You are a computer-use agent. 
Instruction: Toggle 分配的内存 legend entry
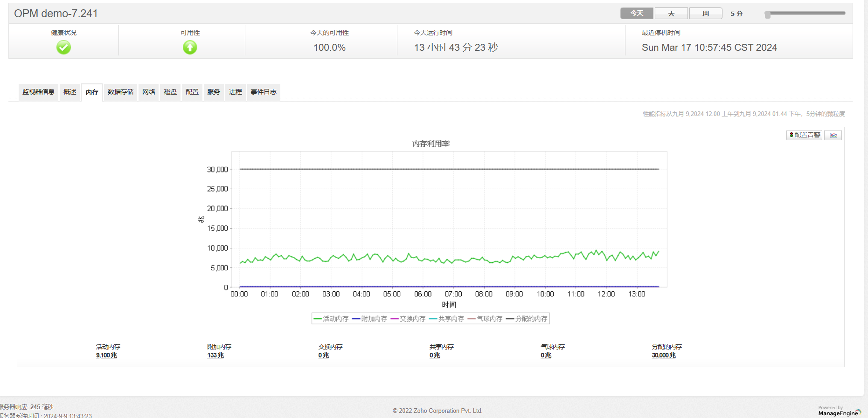[x=527, y=319]
